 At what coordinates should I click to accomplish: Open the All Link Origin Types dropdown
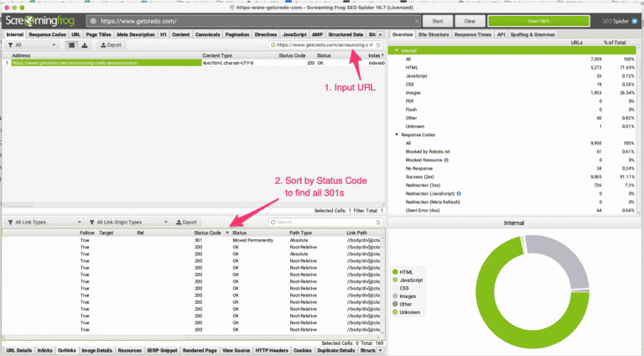click(x=128, y=222)
